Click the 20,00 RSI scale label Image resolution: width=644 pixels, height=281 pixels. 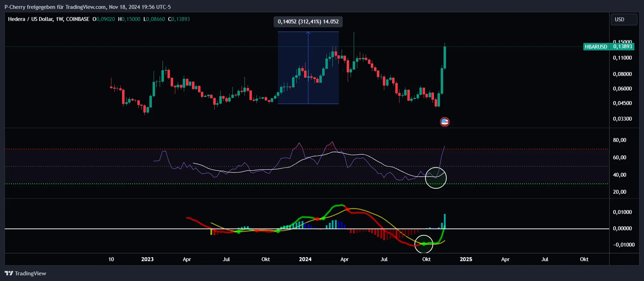[x=620, y=192]
